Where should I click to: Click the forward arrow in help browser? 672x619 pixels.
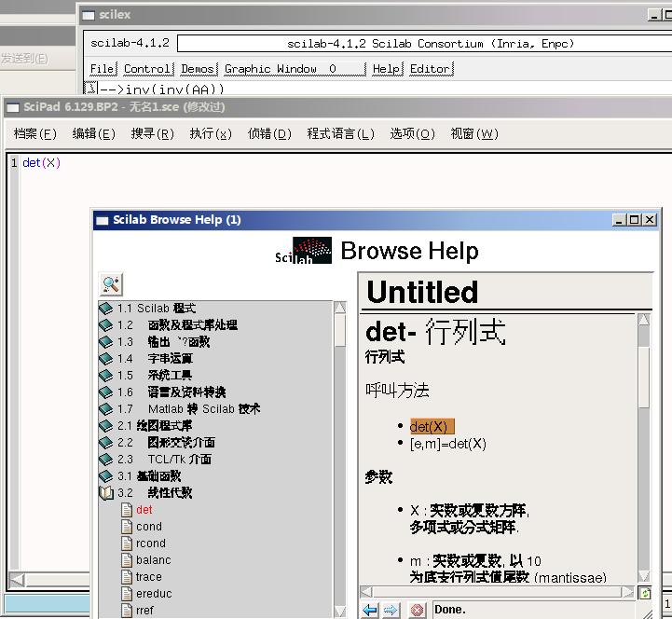tap(391, 610)
